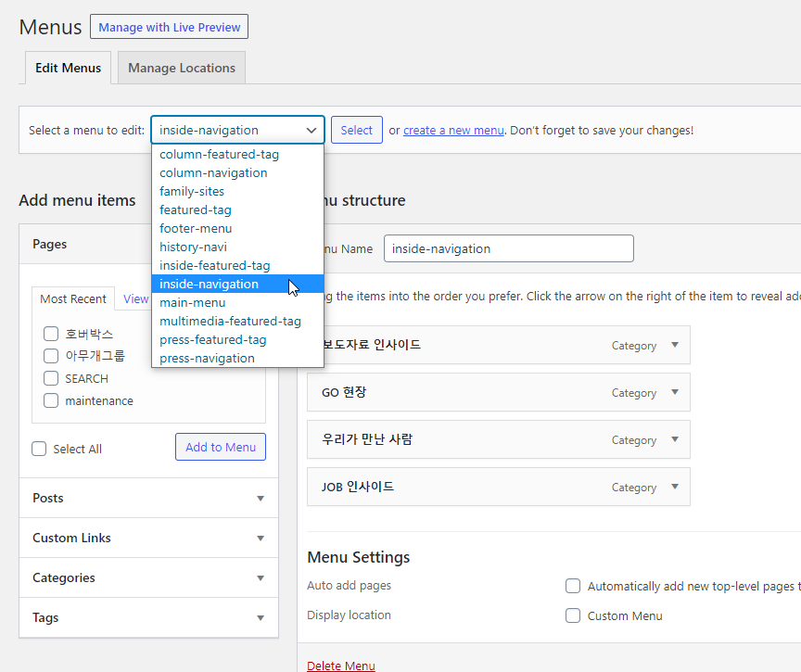
Task: Click the 우리가 만난 사람 menu item title
Action: pyautogui.click(x=367, y=439)
